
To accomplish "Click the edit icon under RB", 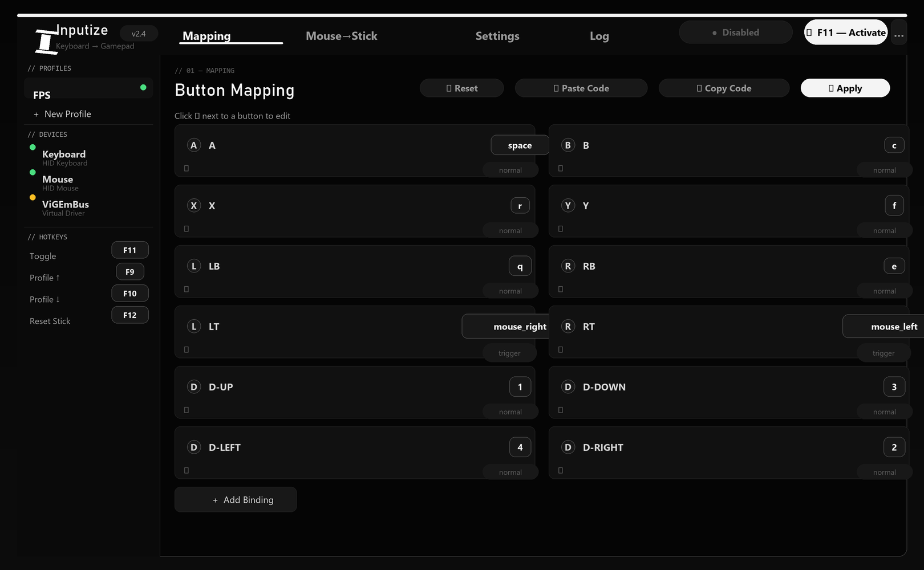I will point(561,289).
